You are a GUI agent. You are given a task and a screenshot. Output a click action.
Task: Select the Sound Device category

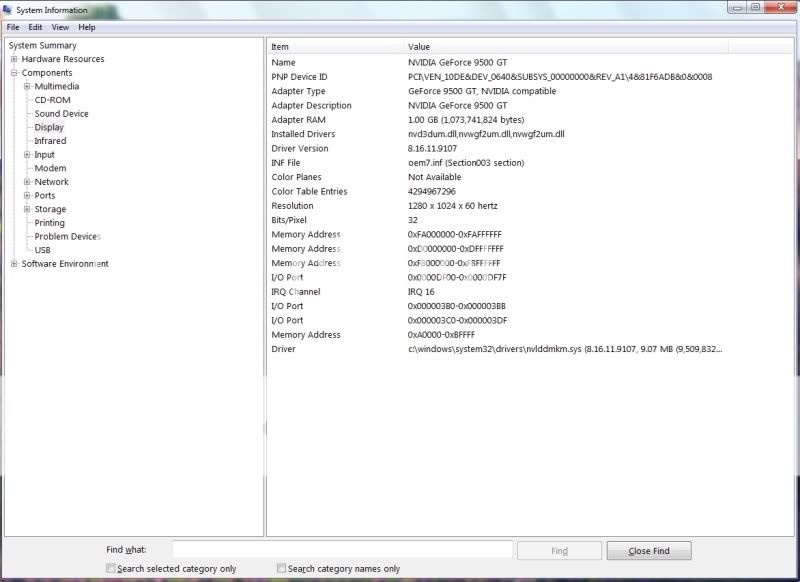point(61,114)
